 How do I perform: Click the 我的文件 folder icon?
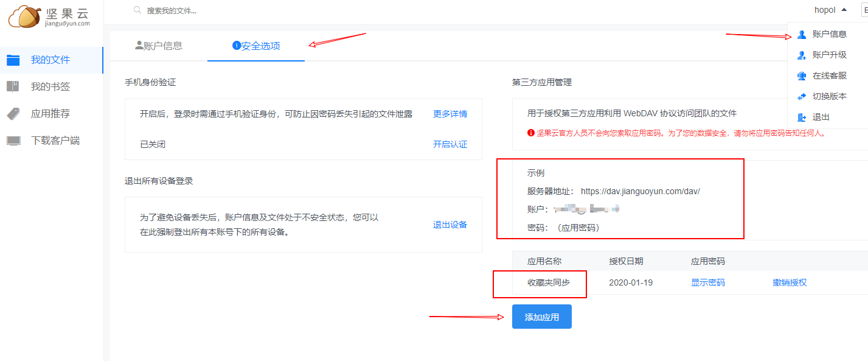[x=13, y=60]
